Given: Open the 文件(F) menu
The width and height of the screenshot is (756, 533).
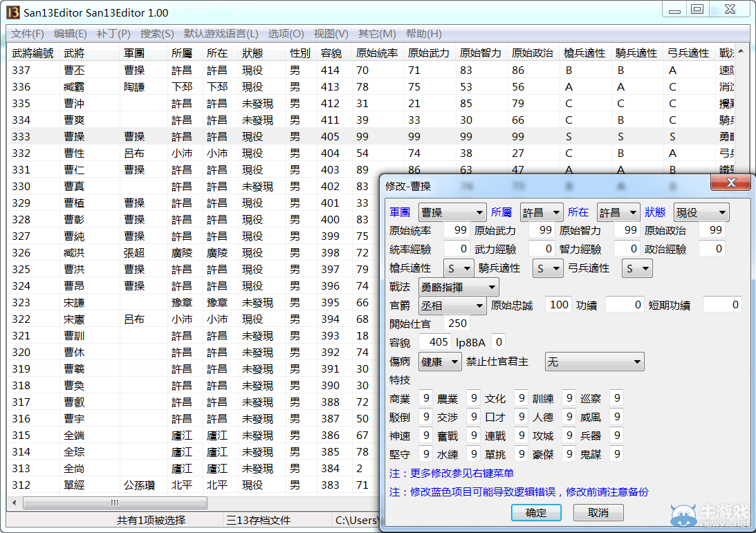Looking at the screenshot, I should (x=28, y=34).
